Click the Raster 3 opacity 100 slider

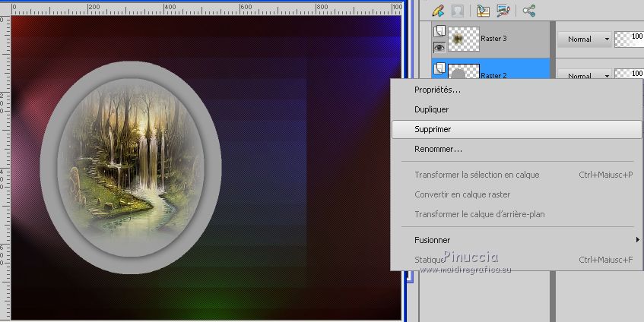[629, 39]
